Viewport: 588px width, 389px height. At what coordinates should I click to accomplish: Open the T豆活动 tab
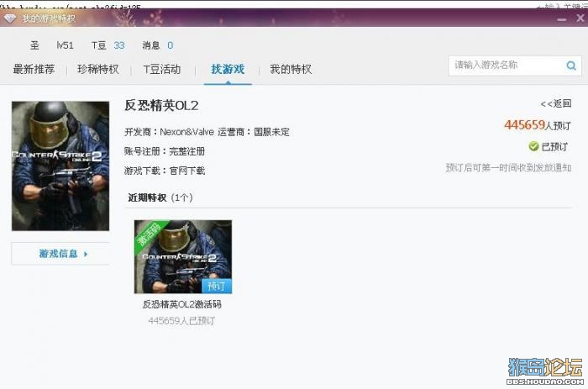point(162,69)
